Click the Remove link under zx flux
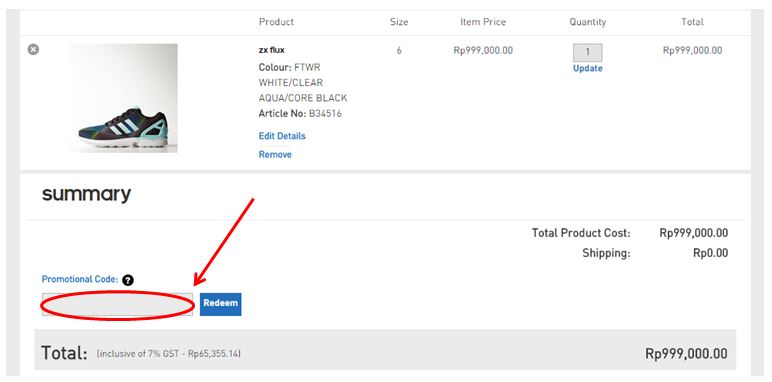This screenshot has width=772, height=382. 275,155
